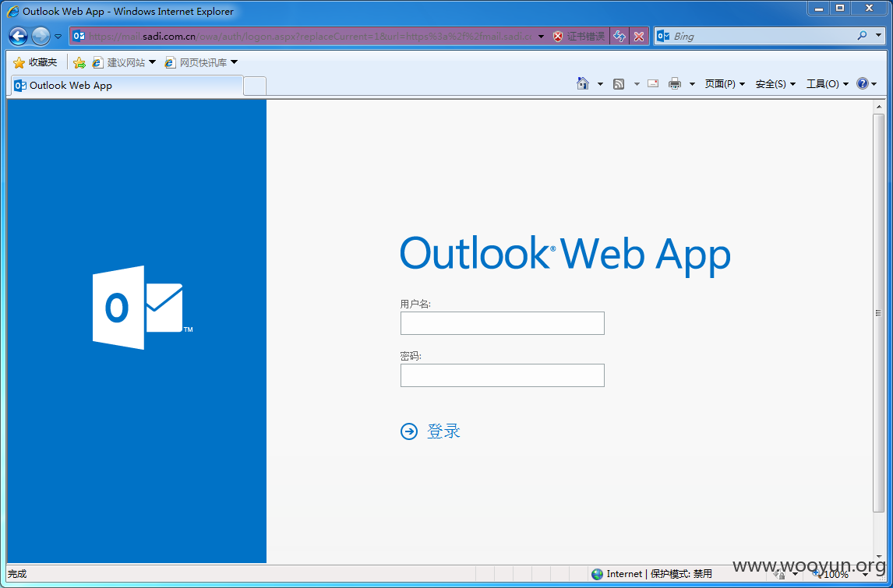Click the circled arrow login icon
Image resolution: width=893 pixels, height=588 pixels.
pos(409,432)
